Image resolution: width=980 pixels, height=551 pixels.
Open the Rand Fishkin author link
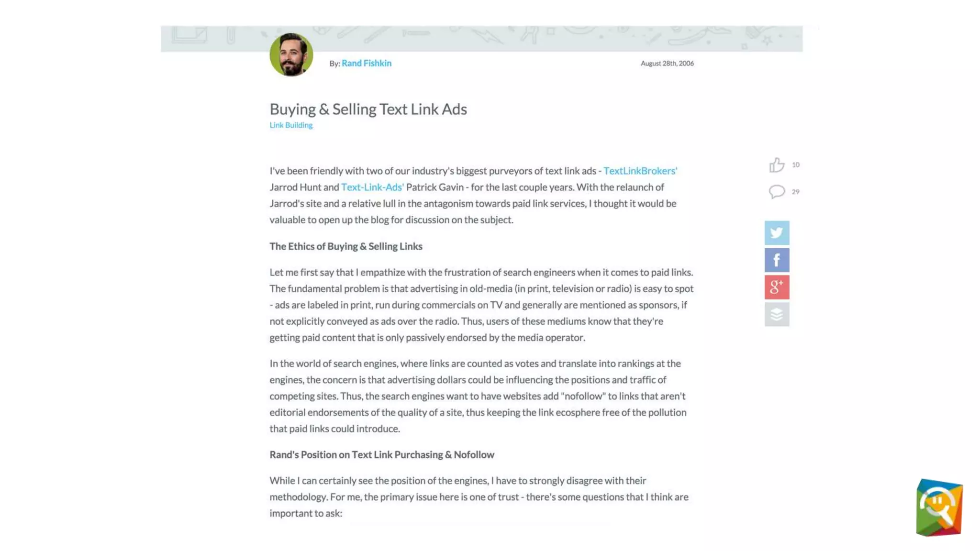tap(366, 63)
